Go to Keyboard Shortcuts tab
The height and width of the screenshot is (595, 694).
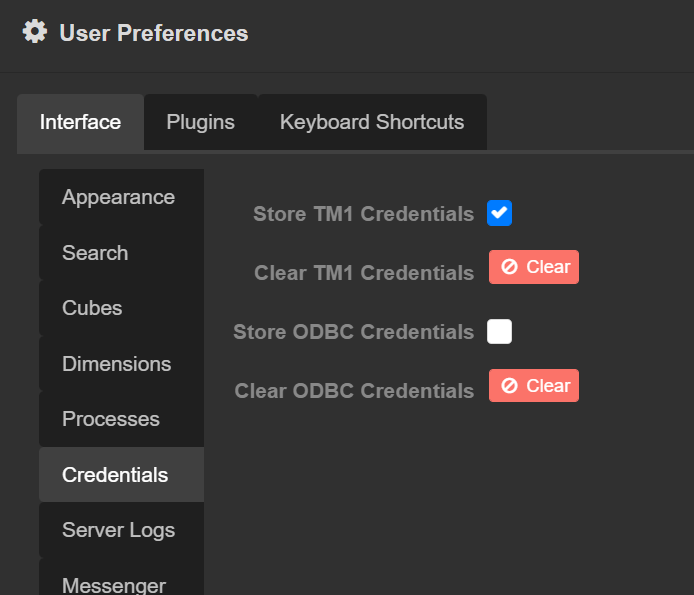tap(372, 123)
